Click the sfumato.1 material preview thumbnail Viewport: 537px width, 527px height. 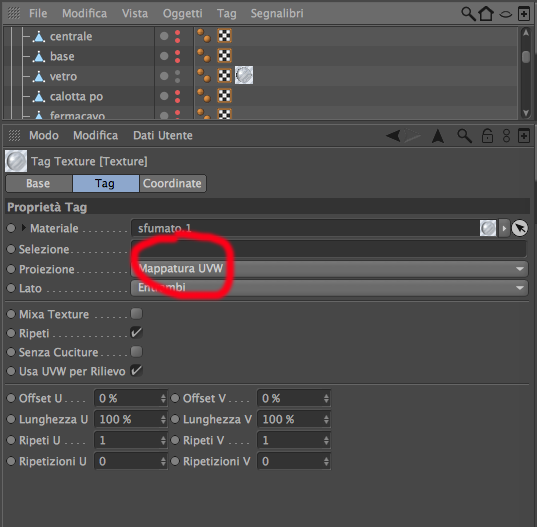pyautogui.click(x=488, y=228)
